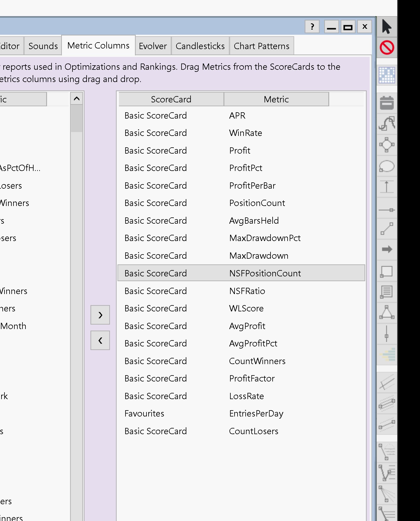Image resolution: width=420 pixels, height=521 pixels.
Task: Select the rectangle drawing tool
Action: [386, 272]
